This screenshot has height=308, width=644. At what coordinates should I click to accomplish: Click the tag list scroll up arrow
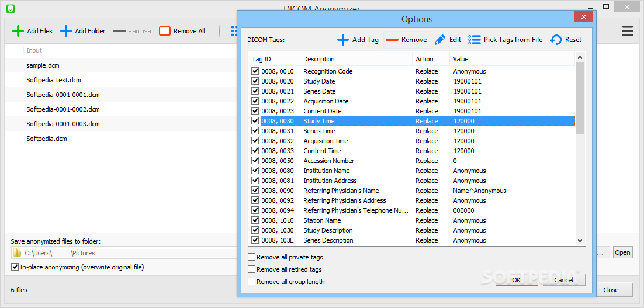(580, 58)
